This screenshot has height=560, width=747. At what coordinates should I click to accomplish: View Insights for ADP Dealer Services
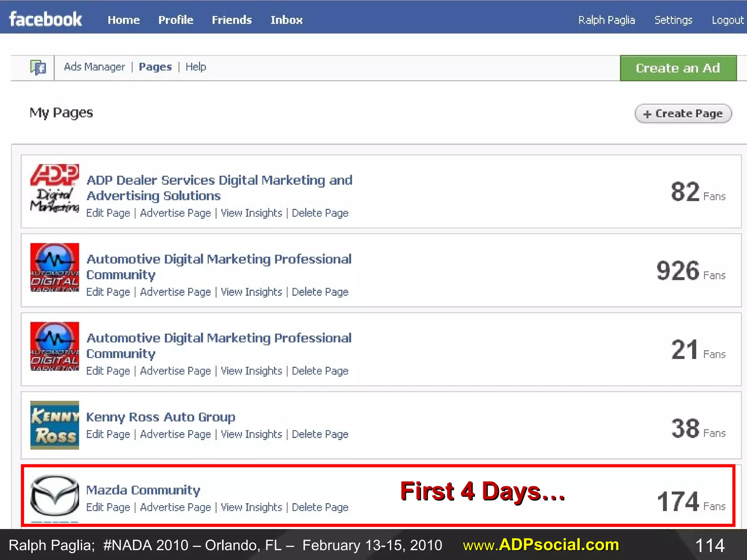pyautogui.click(x=252, y=213)
